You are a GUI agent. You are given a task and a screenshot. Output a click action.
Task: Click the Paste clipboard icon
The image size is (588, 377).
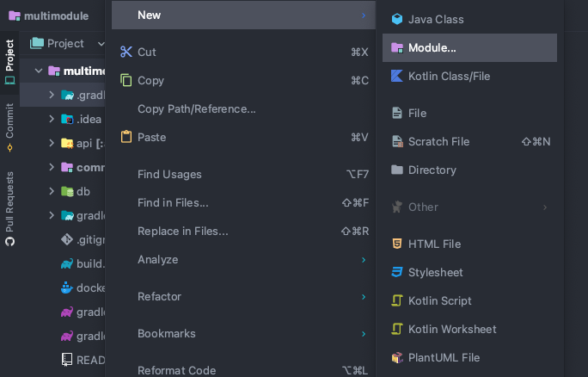[x=126, y=137]
